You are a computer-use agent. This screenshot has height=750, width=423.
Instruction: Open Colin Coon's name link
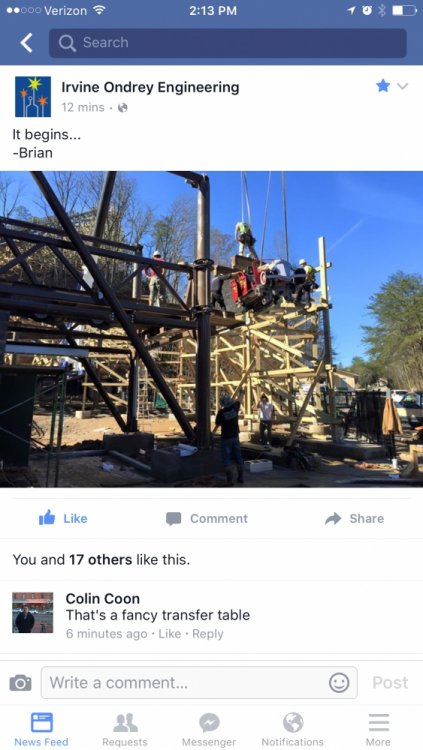pyautogui.click(x=102, y=598)
